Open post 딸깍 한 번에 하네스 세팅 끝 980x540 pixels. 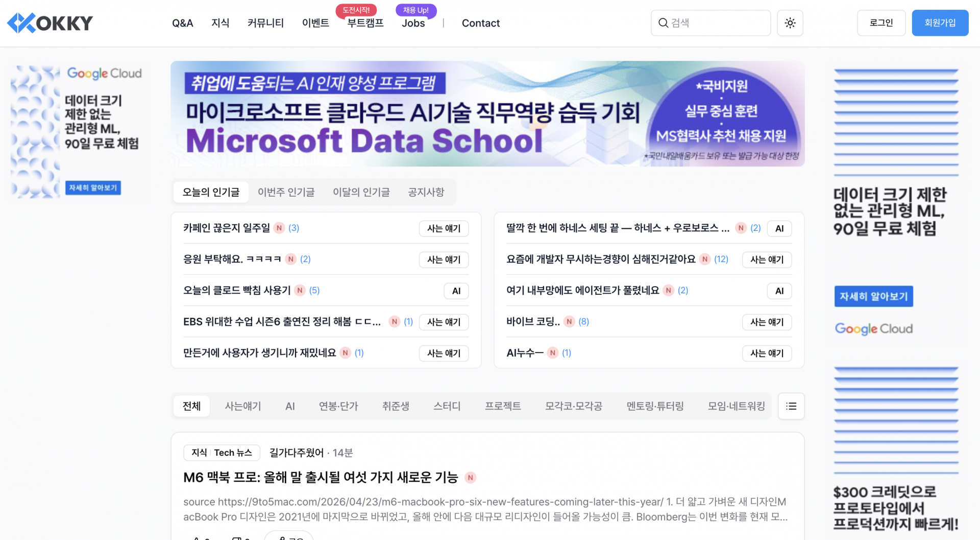click(618, 228)
